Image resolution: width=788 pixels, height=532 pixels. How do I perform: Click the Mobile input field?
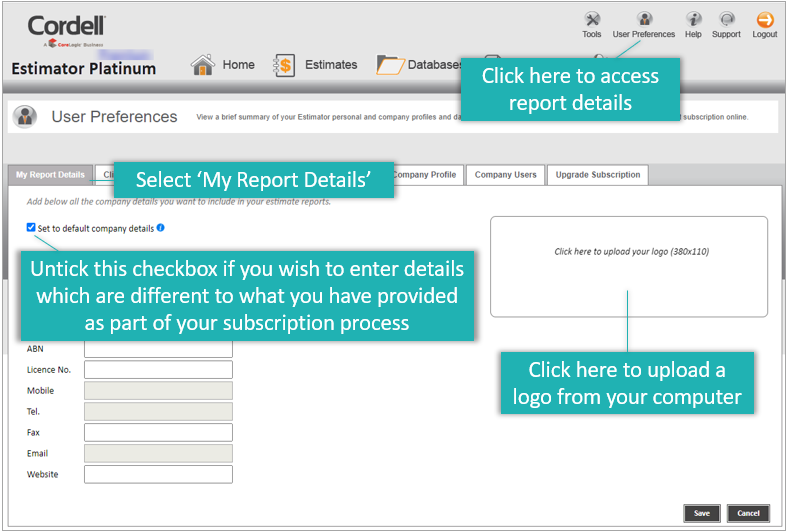158,391
